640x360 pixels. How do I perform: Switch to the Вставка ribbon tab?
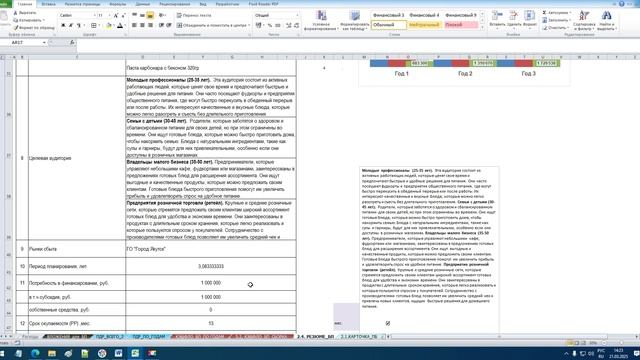[x=49, y=4]
